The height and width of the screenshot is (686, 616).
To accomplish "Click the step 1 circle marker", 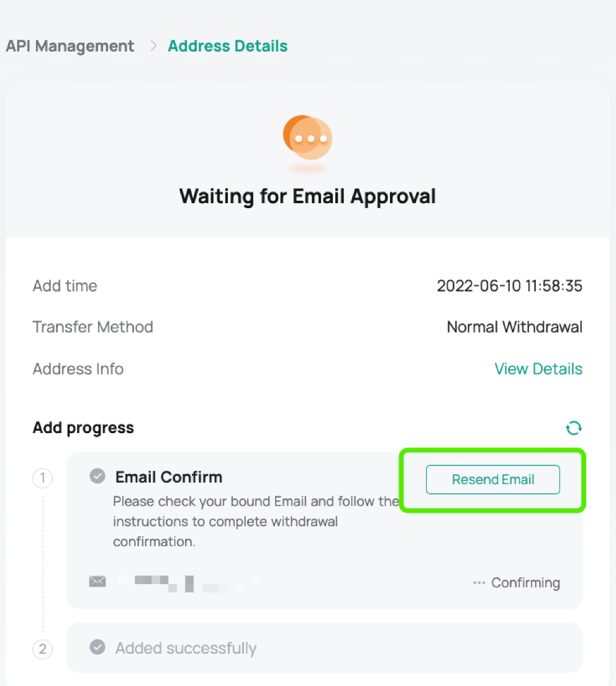I will tap(43, 478).
